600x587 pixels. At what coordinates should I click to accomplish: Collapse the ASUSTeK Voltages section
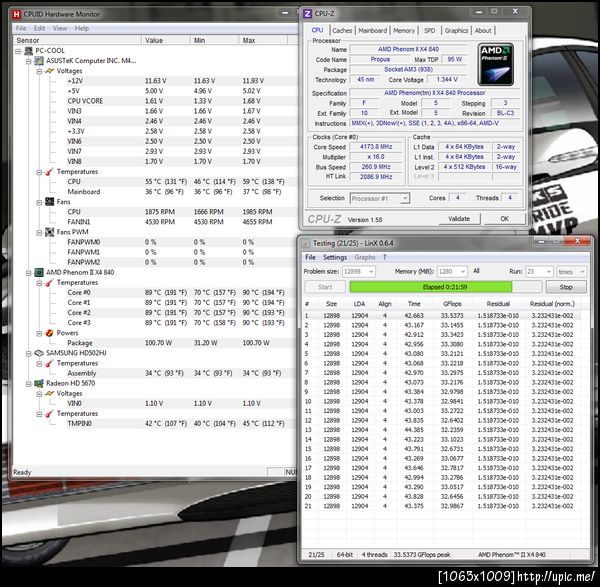tap(39, 71)
